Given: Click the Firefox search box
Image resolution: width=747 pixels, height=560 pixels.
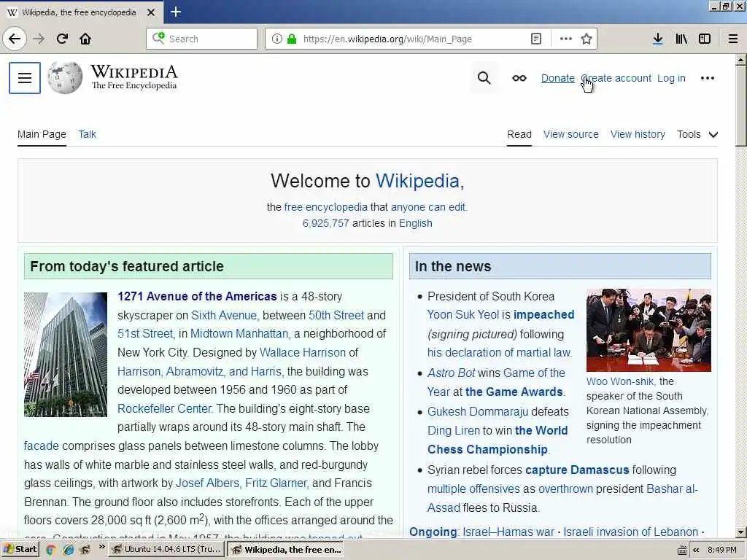Looking at the screenshot, I should click(202, 39).
